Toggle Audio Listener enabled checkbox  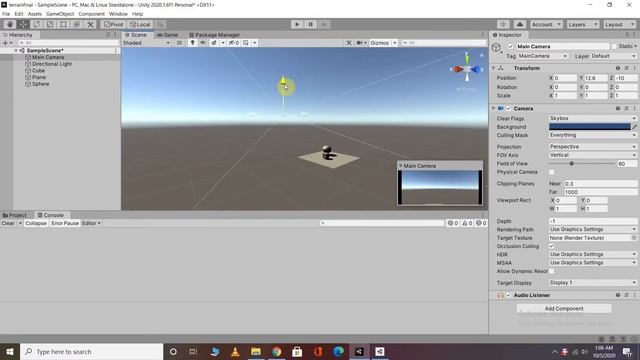508,295
